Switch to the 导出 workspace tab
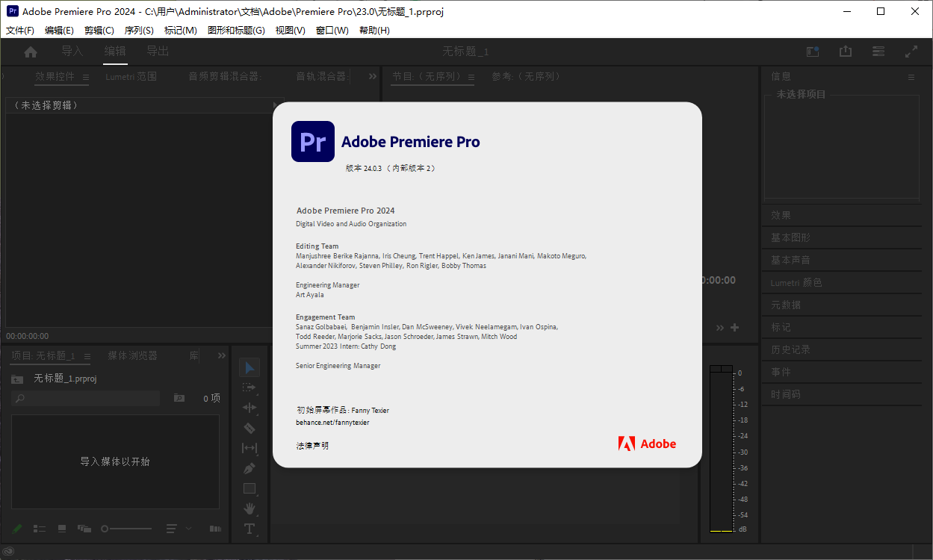The image size is (933, 560). (158, 52)
